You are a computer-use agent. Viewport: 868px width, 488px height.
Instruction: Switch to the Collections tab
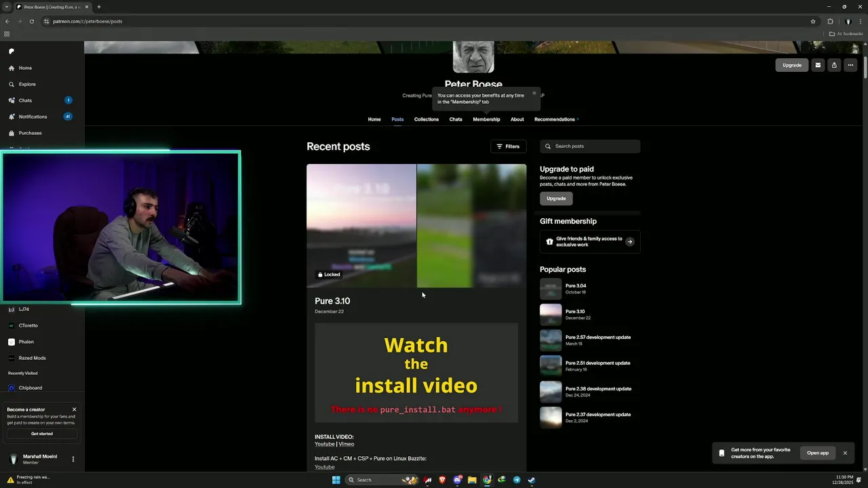point(427,119)
